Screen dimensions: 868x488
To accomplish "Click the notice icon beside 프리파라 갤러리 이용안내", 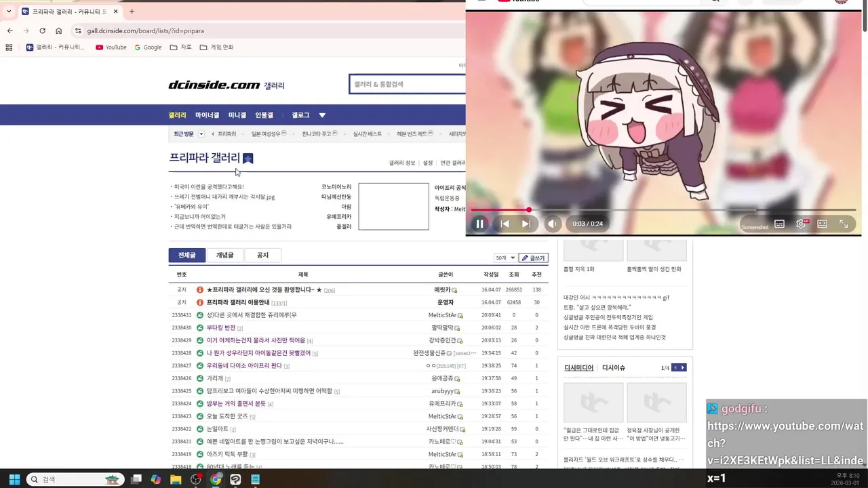I will (200, 302).
